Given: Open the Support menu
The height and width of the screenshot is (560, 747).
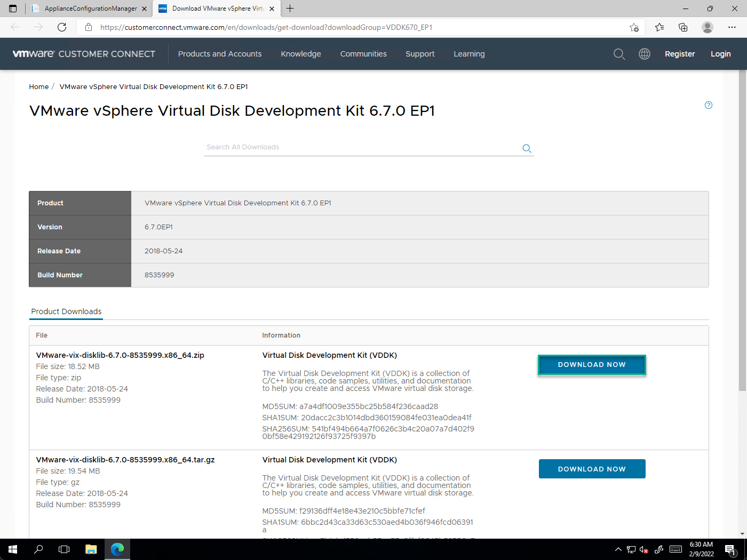Looking at the screenshot, I should tap(420, 54).
